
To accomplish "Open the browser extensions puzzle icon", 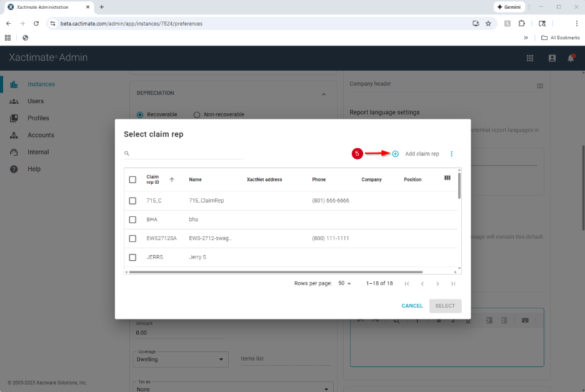I will [x=522, y=24].
